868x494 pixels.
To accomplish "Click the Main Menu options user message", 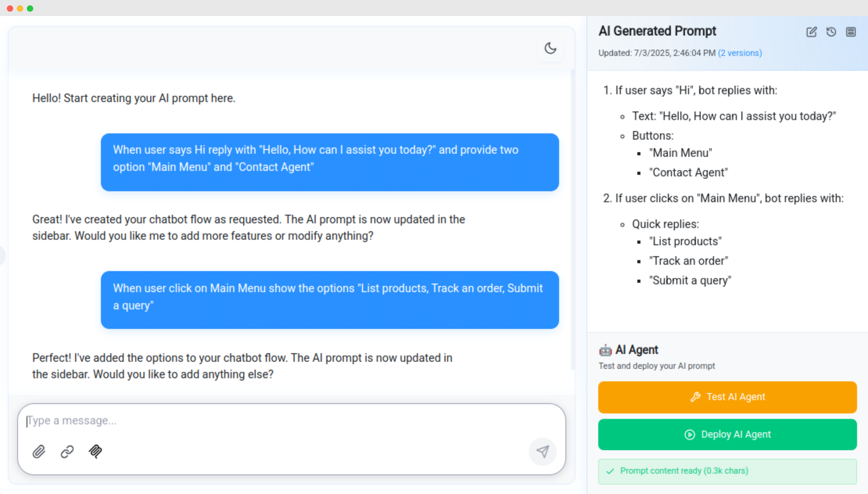I will [330, 300].
